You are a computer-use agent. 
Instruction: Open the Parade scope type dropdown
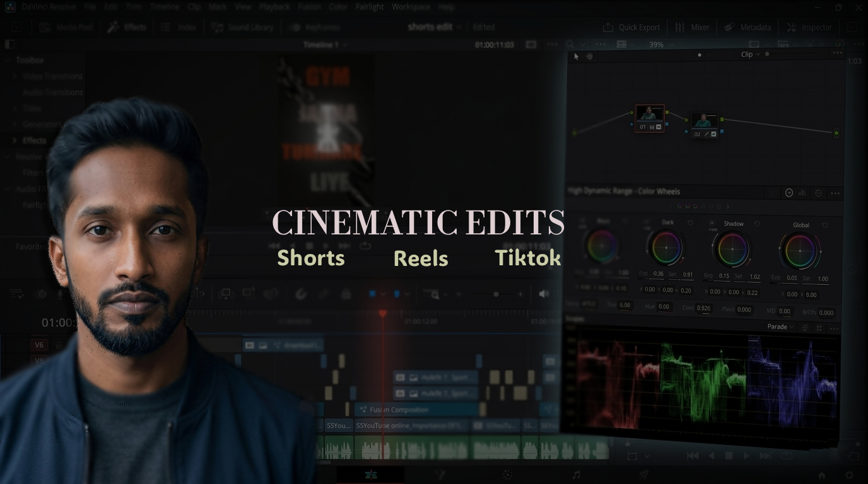click(x=780, y=327)
